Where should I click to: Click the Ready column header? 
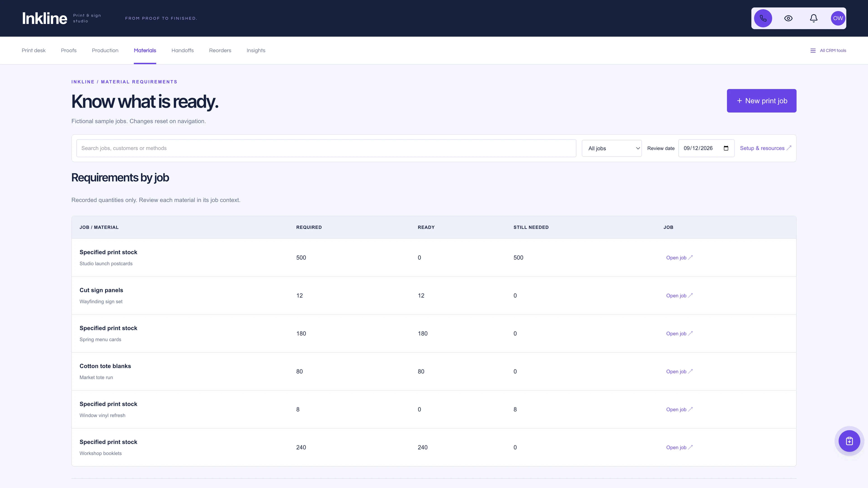(426, 227)
